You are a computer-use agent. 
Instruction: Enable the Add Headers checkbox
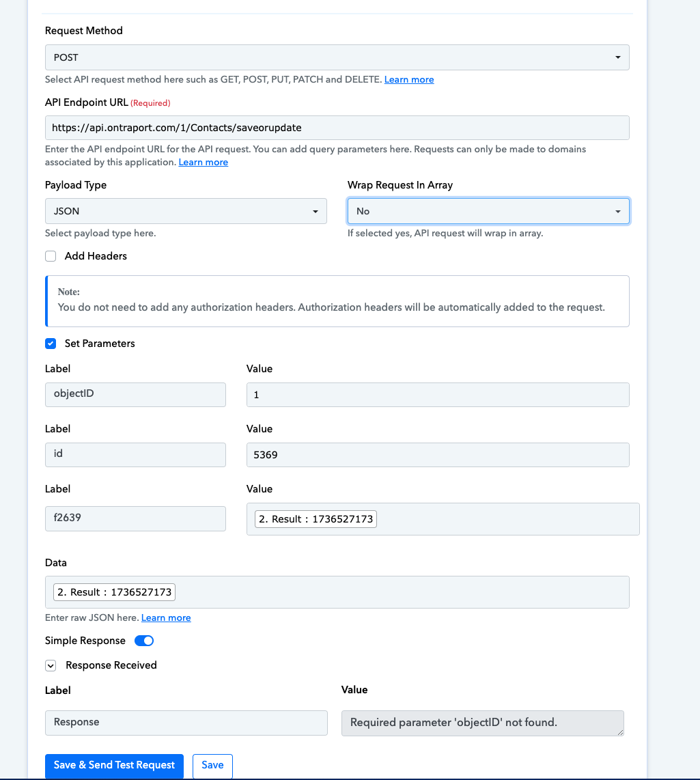51,256
